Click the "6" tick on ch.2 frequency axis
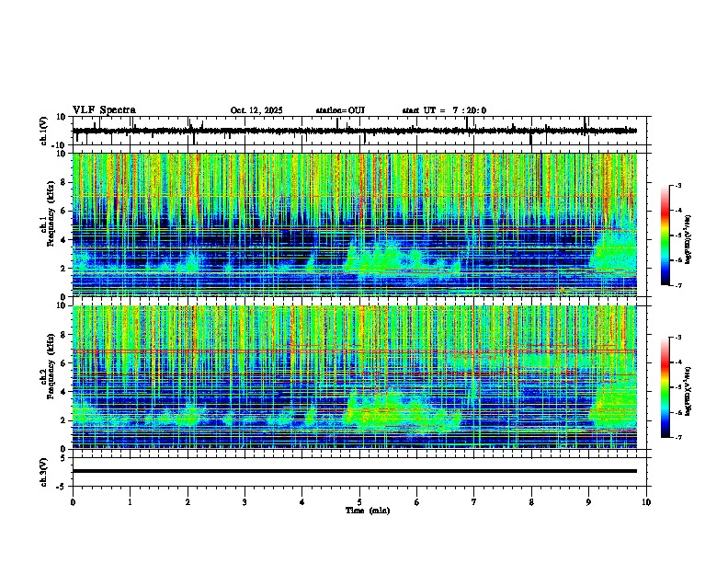This screenshot has height=563, width=728. pyautogui.click(x=64, y=363)
